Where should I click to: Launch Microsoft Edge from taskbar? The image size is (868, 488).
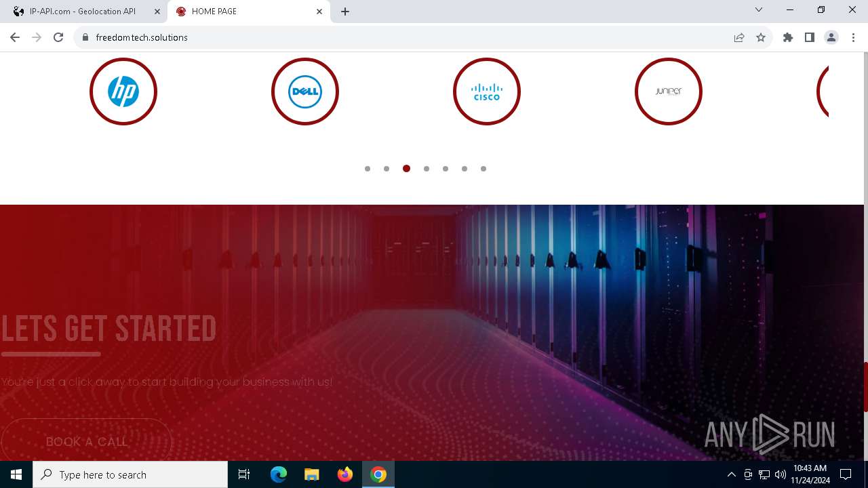(279, 474)
